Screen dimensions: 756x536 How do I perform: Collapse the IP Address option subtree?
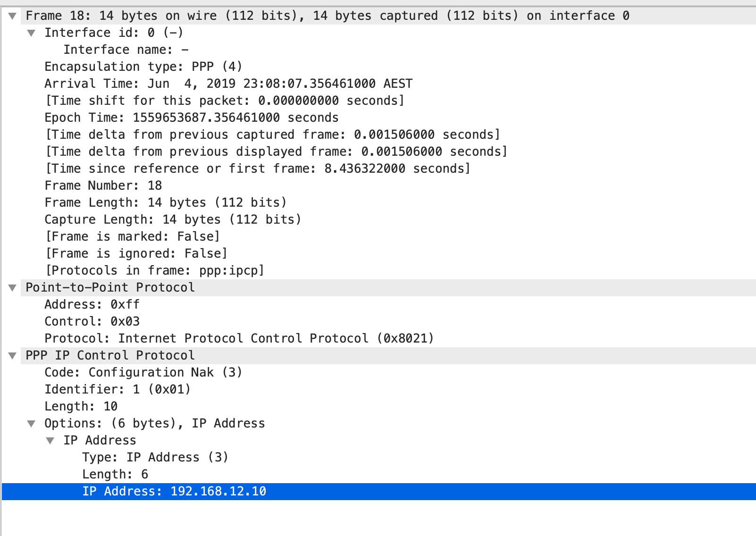tap(50, 441)
